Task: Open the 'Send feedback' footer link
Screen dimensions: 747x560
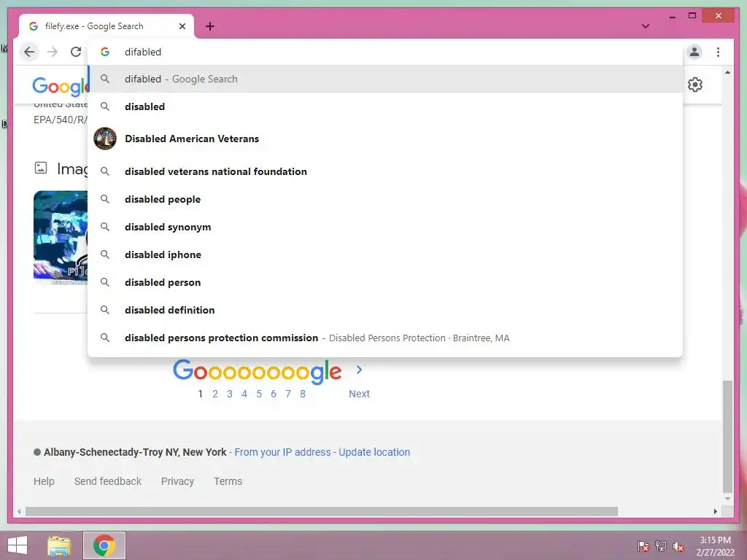Action: click(x=108, y=481)
